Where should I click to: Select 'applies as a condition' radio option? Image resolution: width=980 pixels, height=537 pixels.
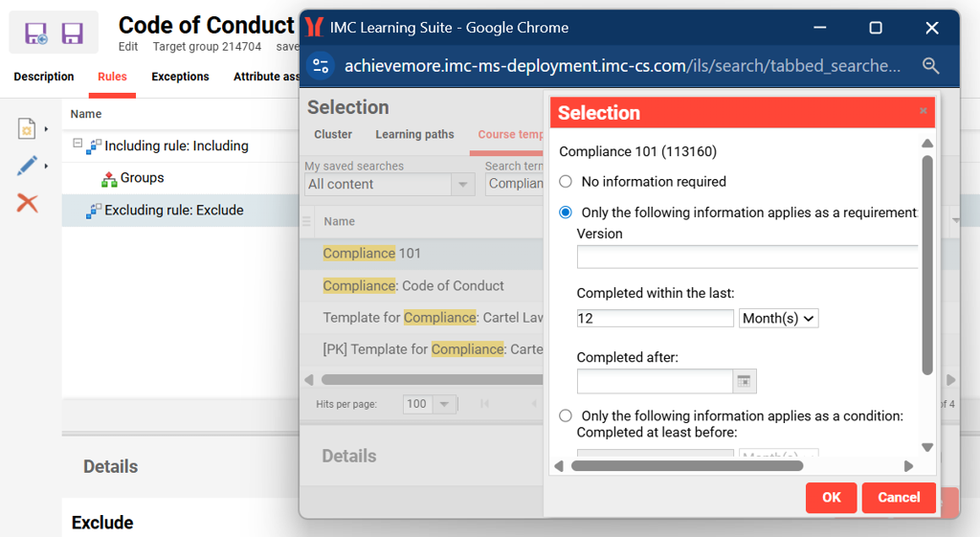click(x=566, y=415)
